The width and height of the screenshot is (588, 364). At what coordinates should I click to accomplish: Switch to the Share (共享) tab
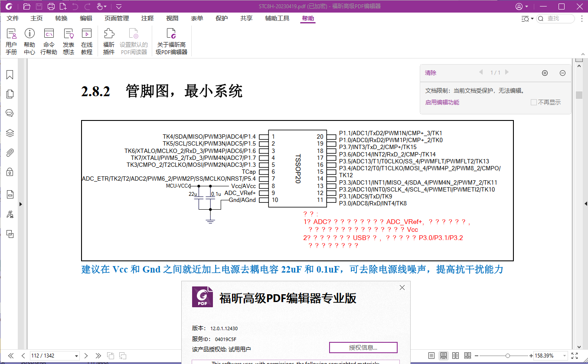(246, 19)
